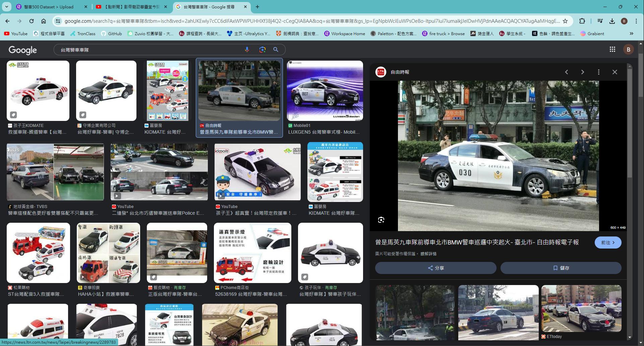This screenshot has height=346, width=644.
Task: Show previous image in preview panel
Action: point(567,72)
